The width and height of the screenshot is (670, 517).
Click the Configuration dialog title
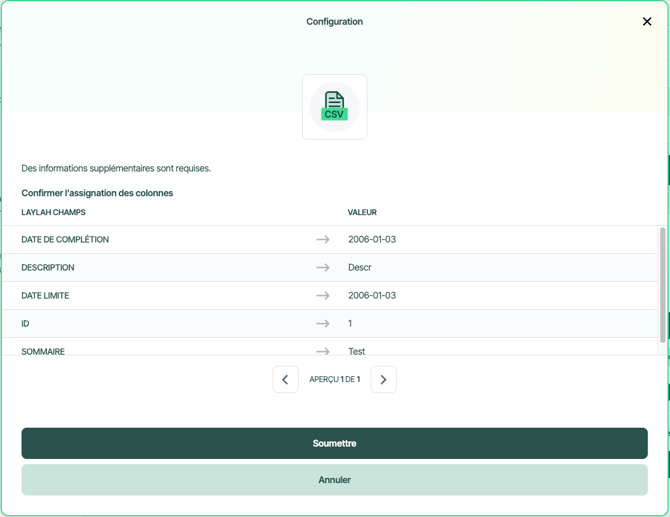click(x=335, y=21)
